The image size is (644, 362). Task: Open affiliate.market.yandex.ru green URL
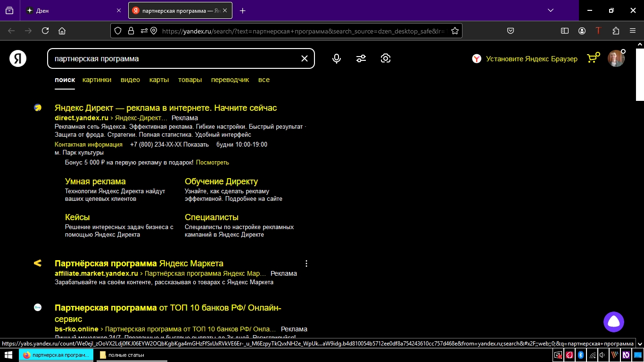pos(96,273)
